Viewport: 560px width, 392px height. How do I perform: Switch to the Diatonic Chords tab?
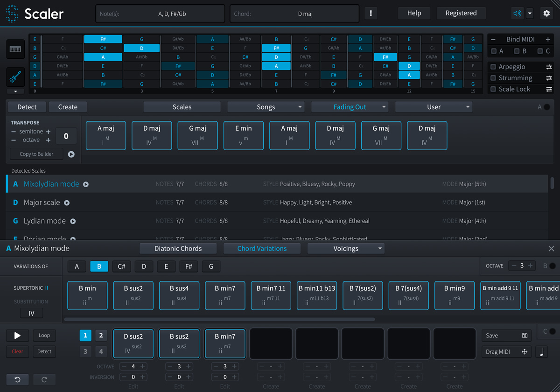pyautogui.click(x=178, y=248)
